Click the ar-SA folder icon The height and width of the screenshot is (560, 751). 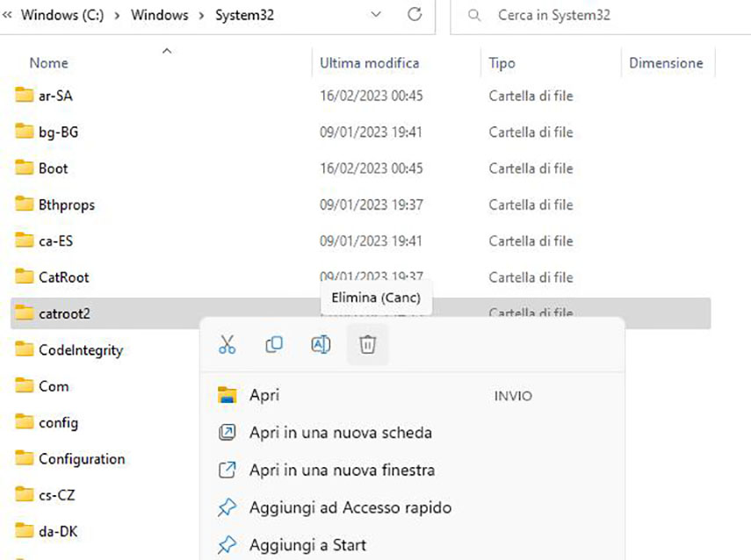click(x=25, y=96)
